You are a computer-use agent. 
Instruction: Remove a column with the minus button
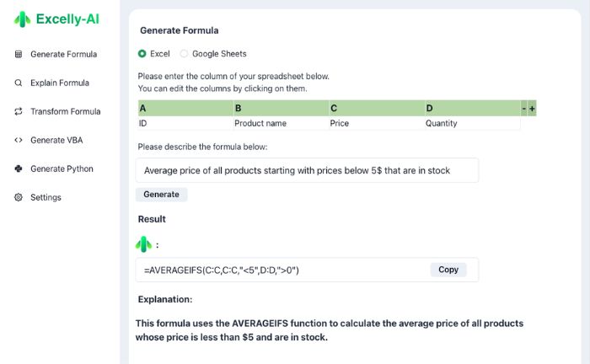[x=524, y=109]
